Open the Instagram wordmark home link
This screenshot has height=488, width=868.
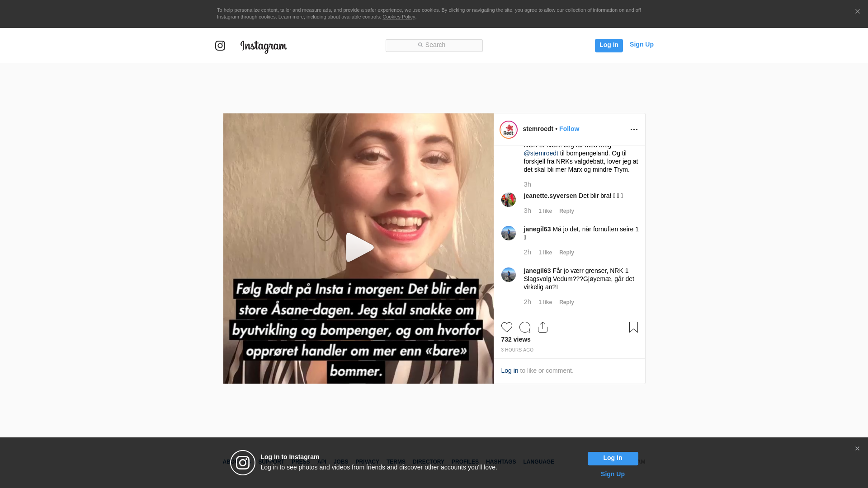click(x=264, y=47)
